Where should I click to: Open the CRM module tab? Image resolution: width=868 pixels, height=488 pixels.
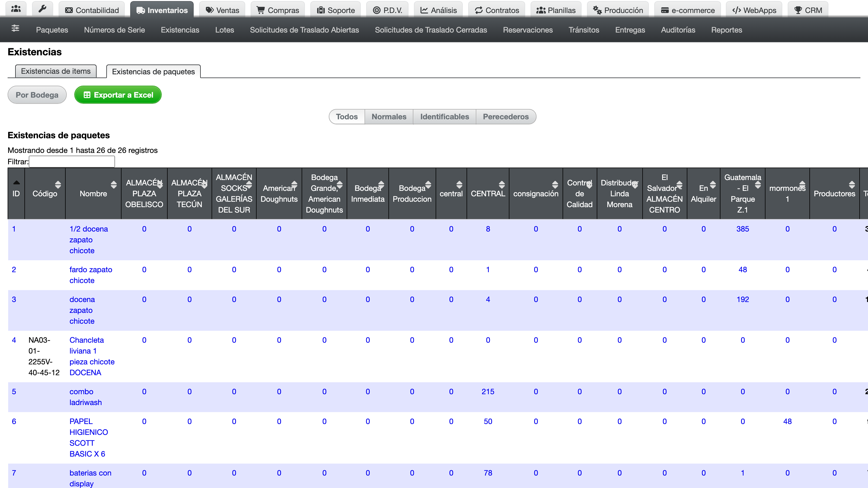tap(808, 9)
